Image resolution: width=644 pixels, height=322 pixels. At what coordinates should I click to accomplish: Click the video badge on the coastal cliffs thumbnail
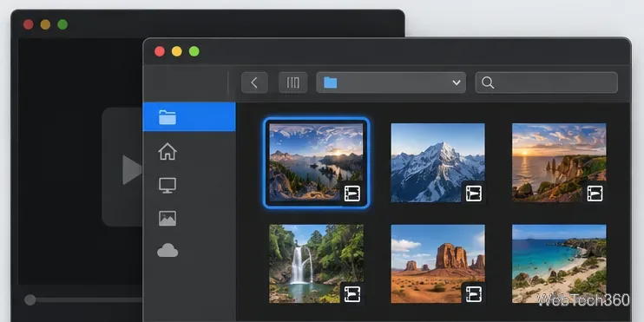coord(595,193)
